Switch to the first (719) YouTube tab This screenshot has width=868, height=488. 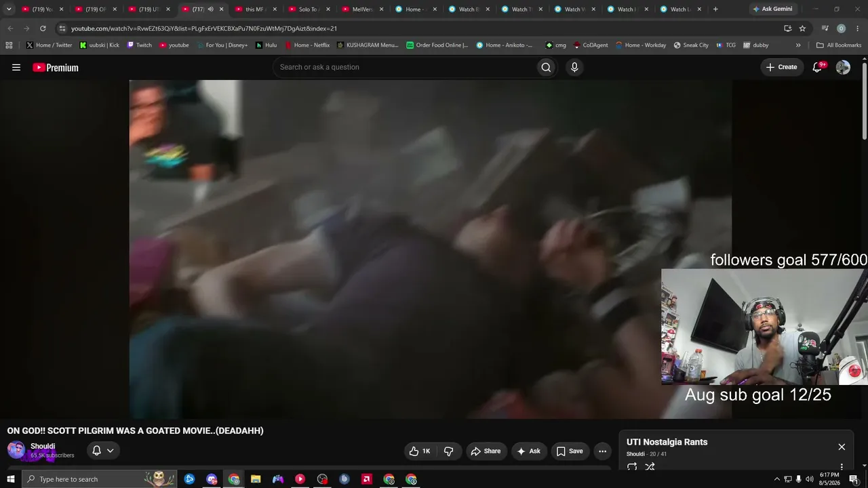pyautogui.click(x=43, y=9)
